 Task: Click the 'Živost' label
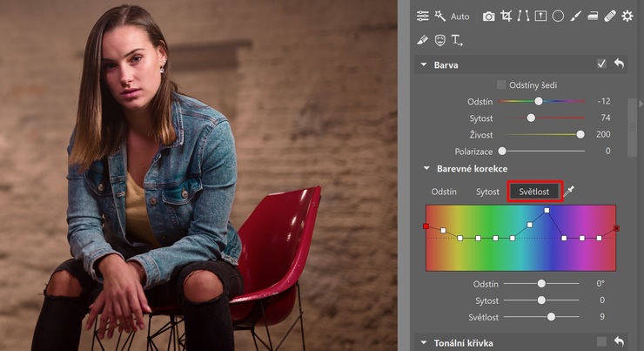point(481,135)
